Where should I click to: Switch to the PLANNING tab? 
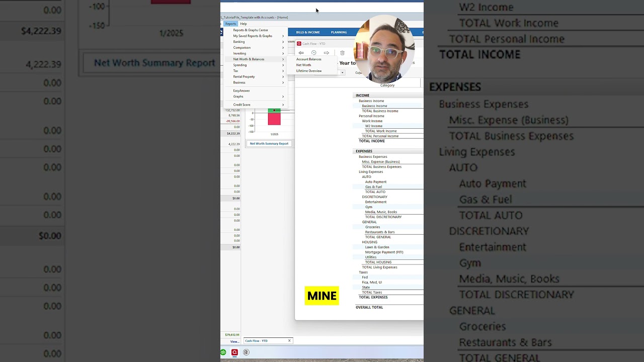339,32
